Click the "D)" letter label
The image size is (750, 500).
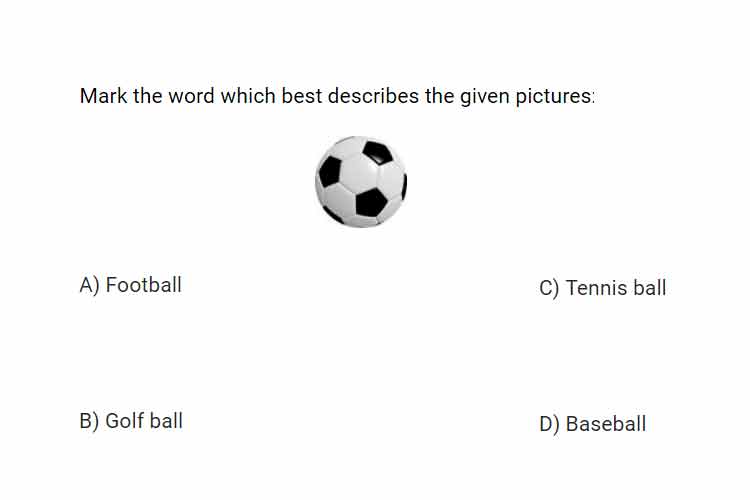click(x=549, y=424)
